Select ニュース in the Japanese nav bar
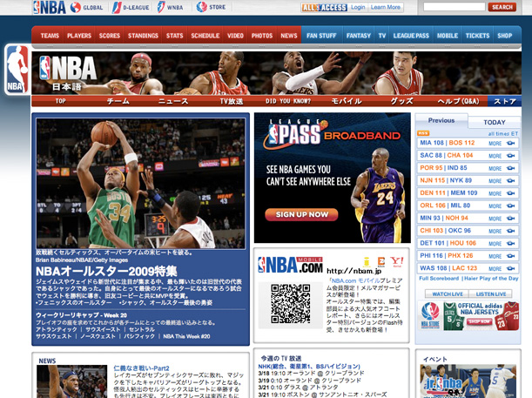This screenshot has width=532, height=398. (173, 101)
